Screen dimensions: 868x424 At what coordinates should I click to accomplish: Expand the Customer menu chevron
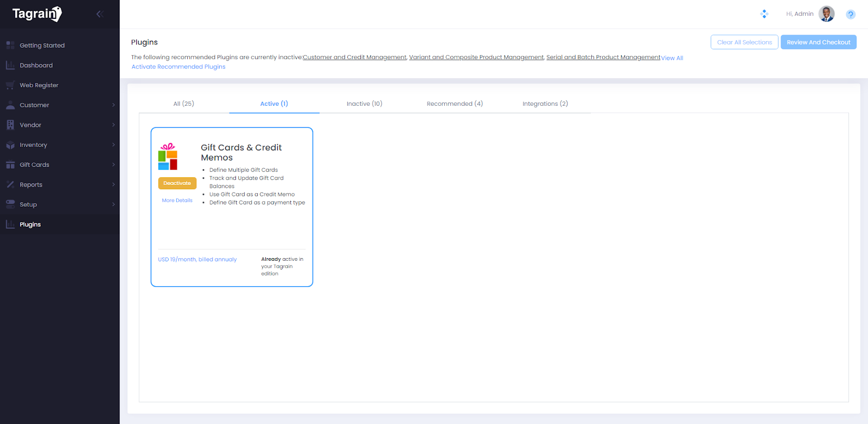(x=113, y=105)
